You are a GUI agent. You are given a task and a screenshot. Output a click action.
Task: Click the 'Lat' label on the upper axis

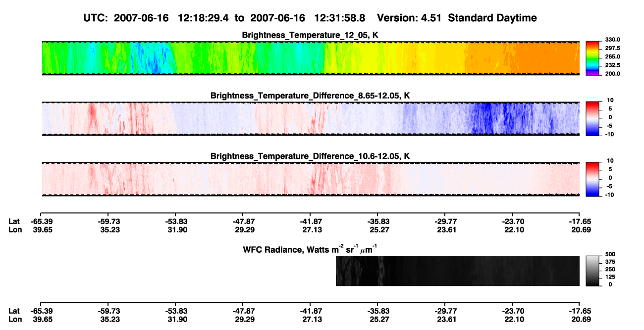pyautogui.click(x=14, y=221)
